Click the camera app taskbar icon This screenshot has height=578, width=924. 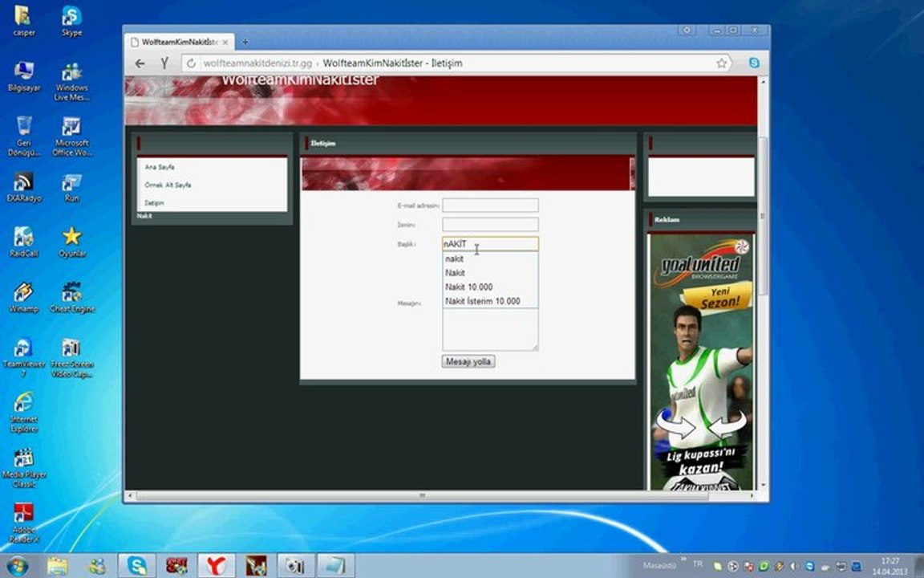click(x=295, y=566)
